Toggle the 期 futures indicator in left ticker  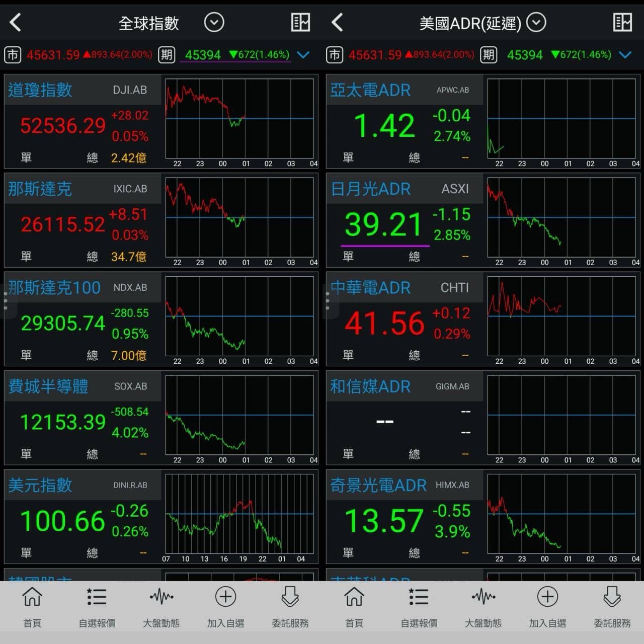pyautogui.click(x=167, y=55)
